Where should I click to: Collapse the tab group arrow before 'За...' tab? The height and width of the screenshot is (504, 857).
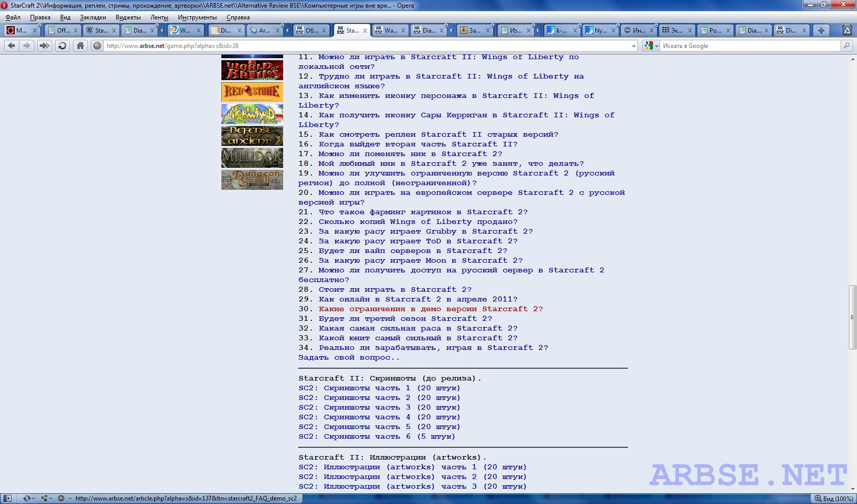(x=451, y=31)
